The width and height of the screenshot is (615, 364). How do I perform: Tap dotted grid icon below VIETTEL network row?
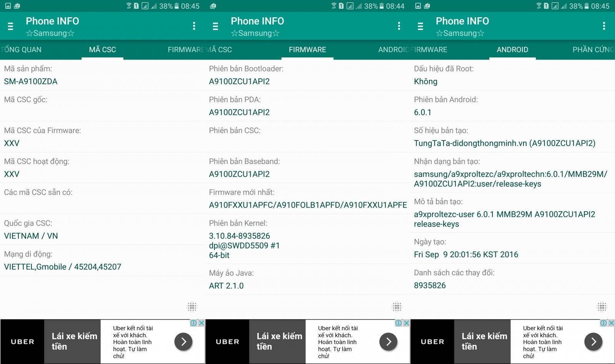coord(192,307)
